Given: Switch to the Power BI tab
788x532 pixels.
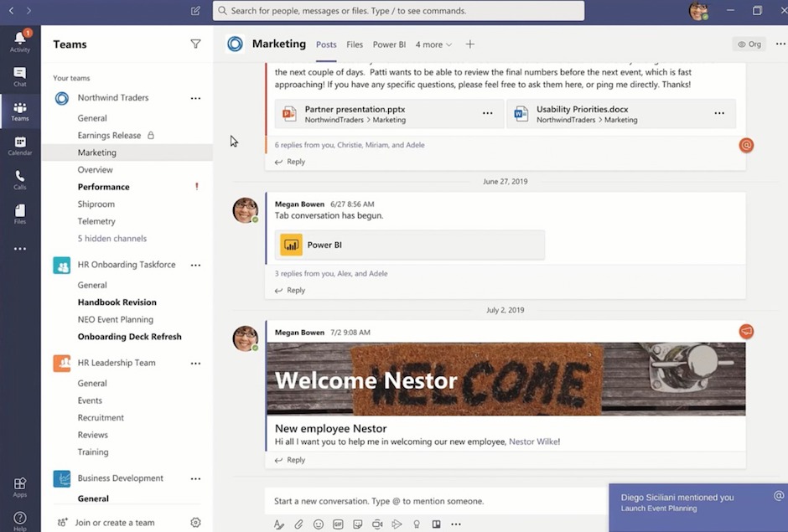Looking at the screenshot, I should pos(389,44).
